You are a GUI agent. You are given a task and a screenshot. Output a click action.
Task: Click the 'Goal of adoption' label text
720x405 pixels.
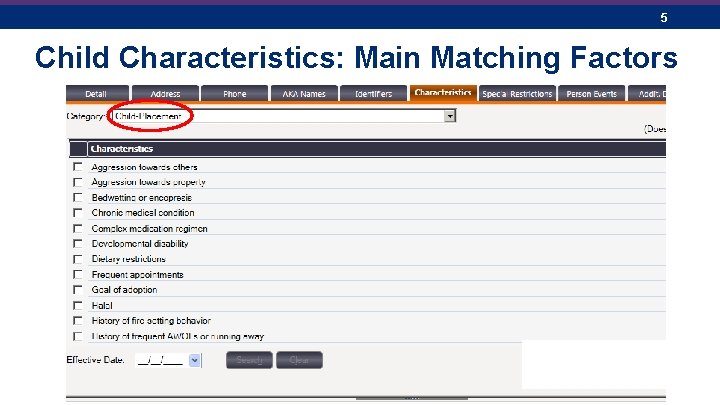point(124,290)
